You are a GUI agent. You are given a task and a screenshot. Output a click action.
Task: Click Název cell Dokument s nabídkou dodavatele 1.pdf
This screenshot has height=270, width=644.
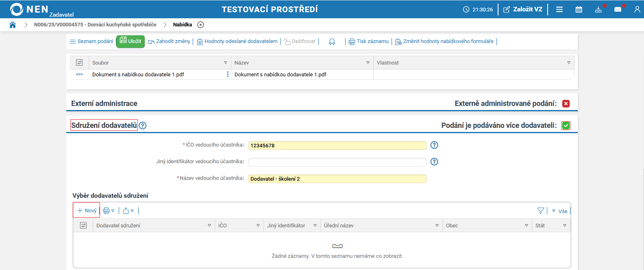[x=281, y=74]
